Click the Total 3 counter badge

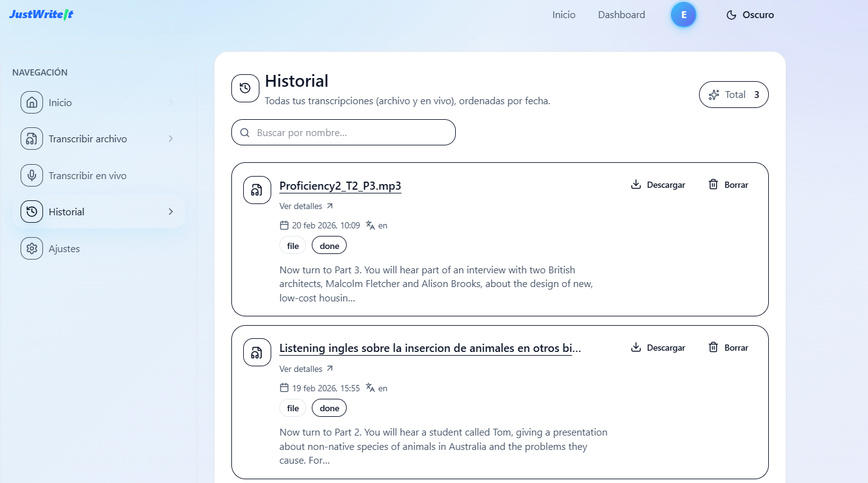[x=733, y=95]
